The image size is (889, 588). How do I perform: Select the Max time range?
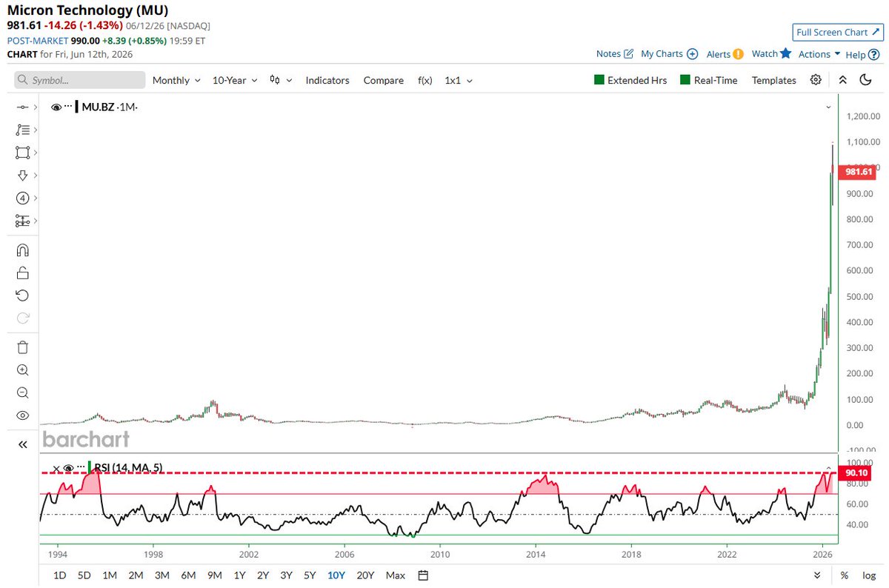[x=396, y=575]
